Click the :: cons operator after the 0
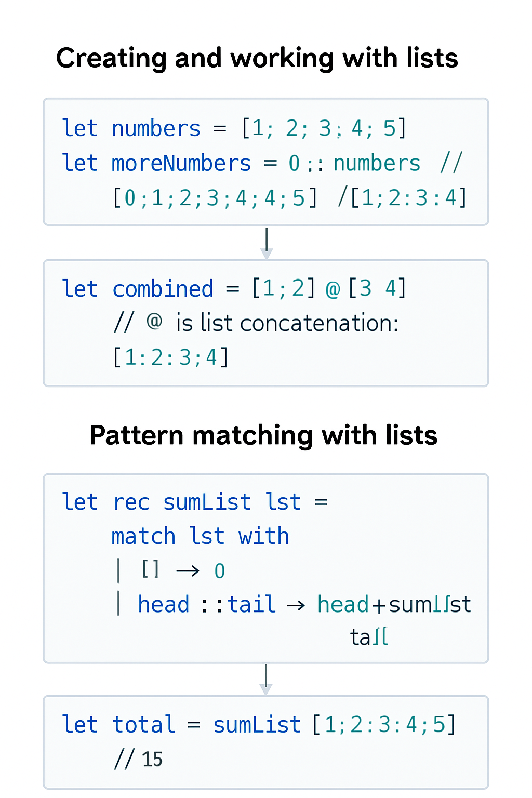Image resolution: width=532 pixels, height=798 pixels. 315,165
